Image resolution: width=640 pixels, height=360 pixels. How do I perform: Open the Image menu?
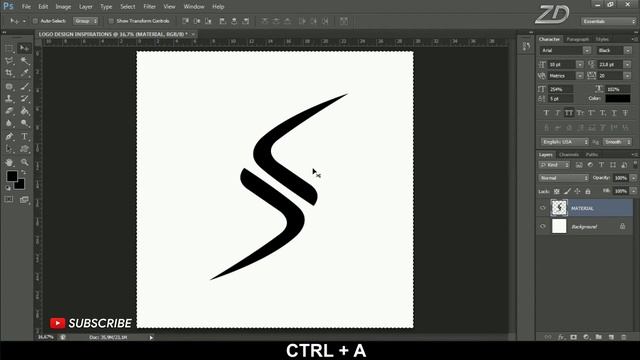pyautogui.click(x=63, y=7)
